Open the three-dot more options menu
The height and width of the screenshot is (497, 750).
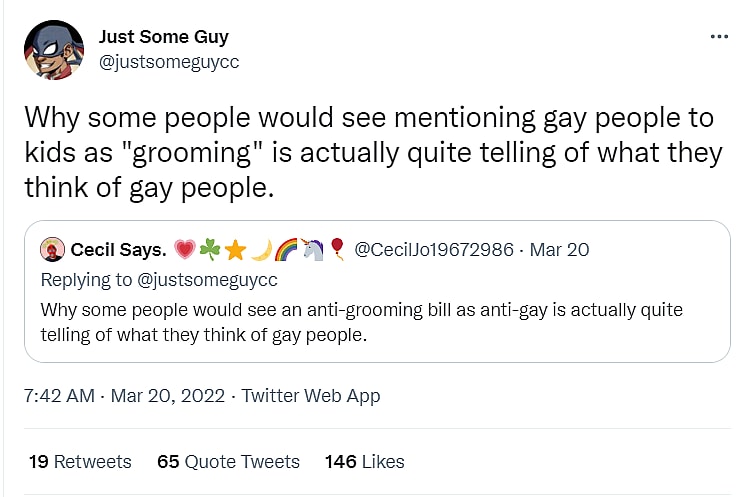719,36
